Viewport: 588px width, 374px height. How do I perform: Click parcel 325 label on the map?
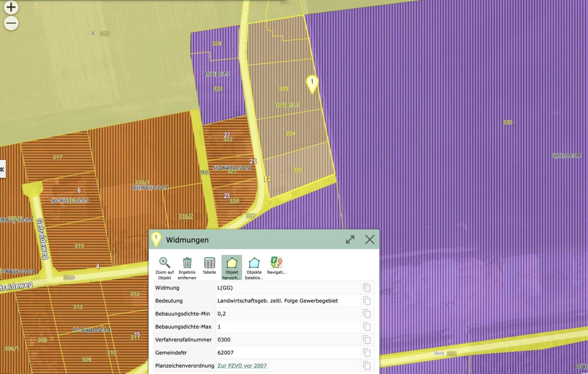point(105,34)
